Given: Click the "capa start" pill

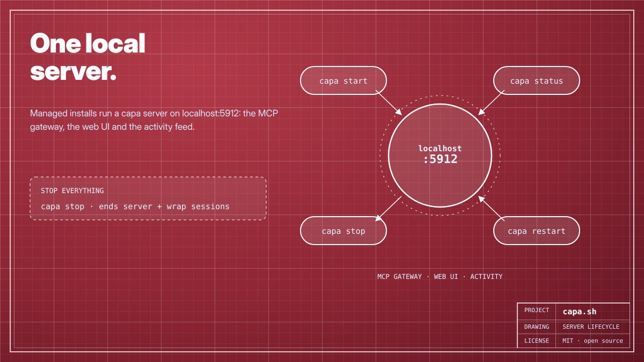Looking at the screenshot, I should (343, 81).
